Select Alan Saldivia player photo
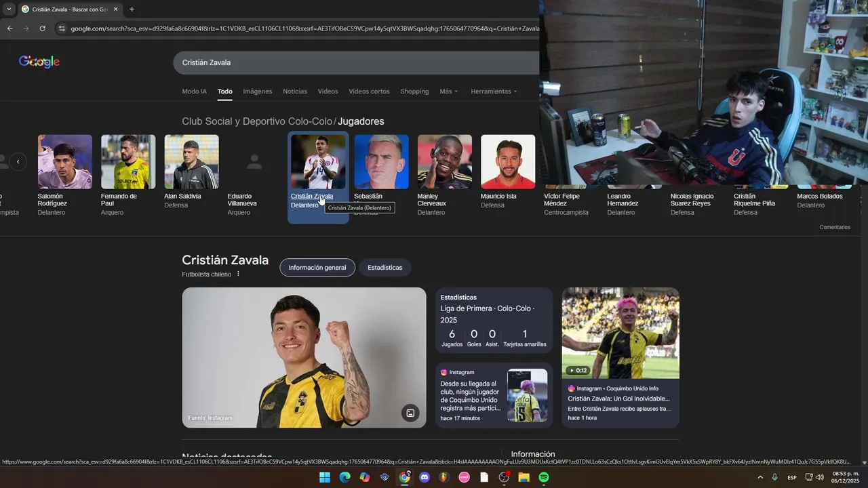The image size is (868, 488). pos(191,161)
